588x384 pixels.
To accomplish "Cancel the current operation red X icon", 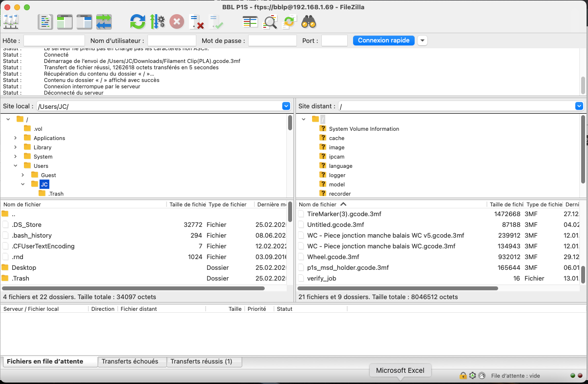I will click(177, 21).
